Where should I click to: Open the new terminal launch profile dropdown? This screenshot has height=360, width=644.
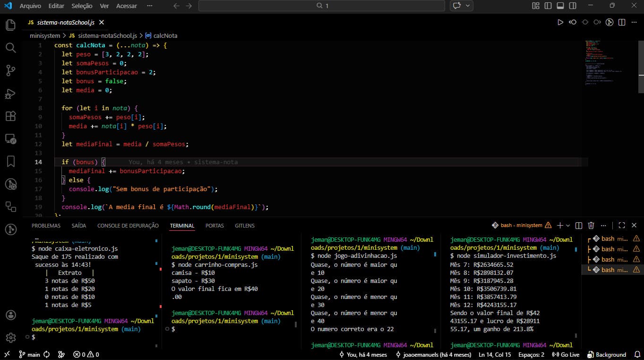(x=567, y=226)
